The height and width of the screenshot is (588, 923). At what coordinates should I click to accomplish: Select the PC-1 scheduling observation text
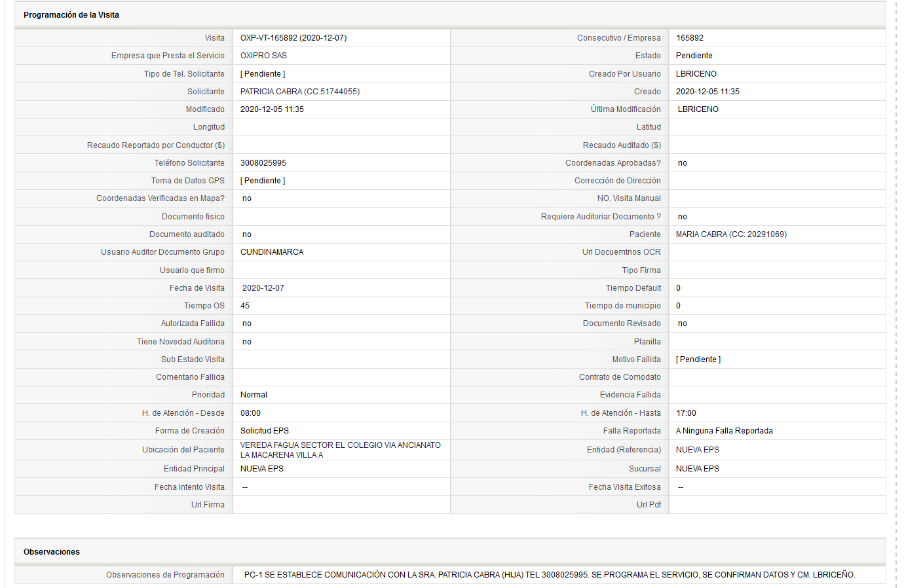pyautogui.click(x=550, y=575)
